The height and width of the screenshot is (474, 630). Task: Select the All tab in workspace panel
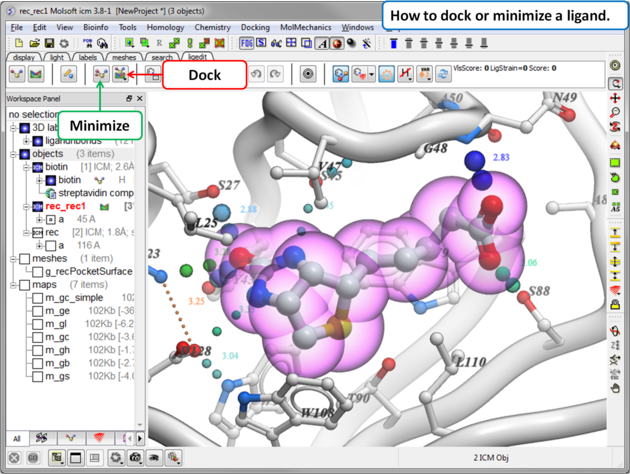tap(17, 439)
